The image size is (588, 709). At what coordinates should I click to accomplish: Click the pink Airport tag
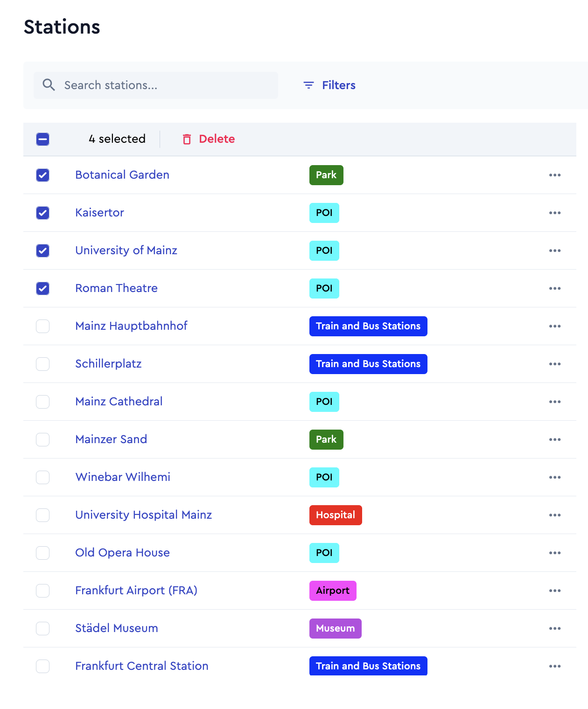tap(333, 591)
